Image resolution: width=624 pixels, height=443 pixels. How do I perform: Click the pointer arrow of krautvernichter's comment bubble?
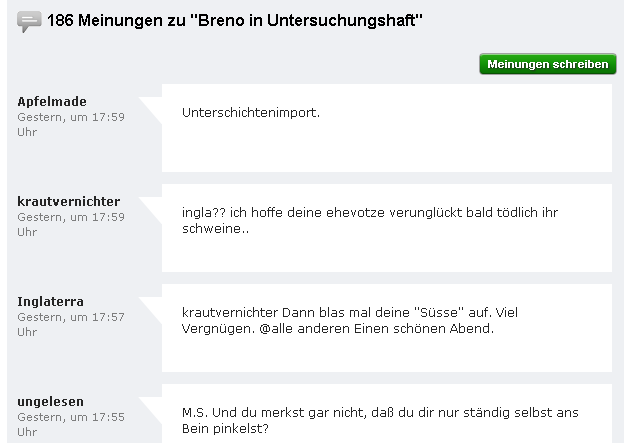coord(152,209)
